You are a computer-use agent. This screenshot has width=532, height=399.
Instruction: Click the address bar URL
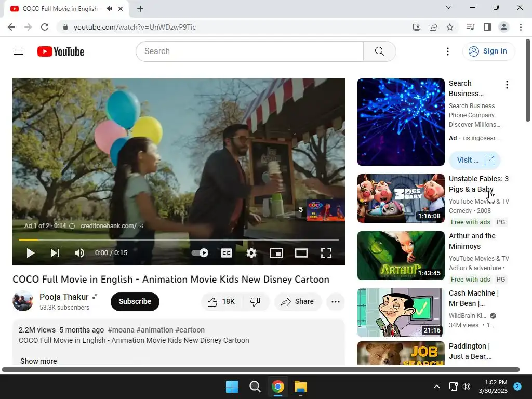[135, 27]
